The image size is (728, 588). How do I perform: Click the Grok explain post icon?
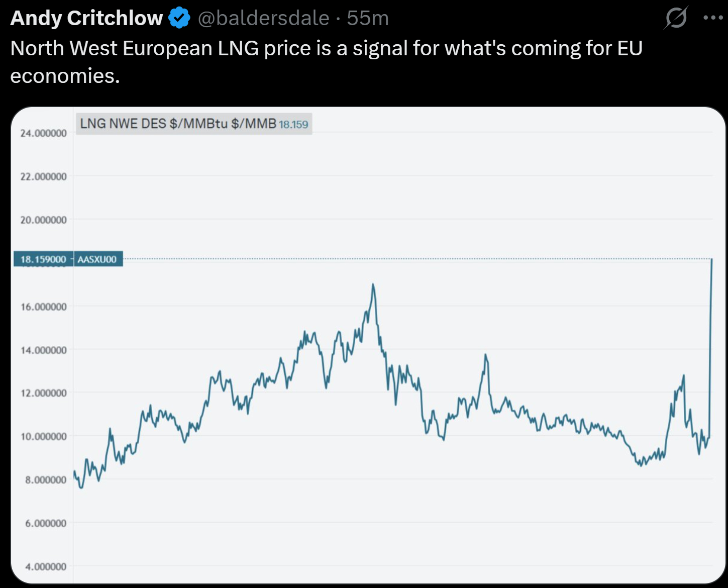pyautogui.click(x=676, y=19)
